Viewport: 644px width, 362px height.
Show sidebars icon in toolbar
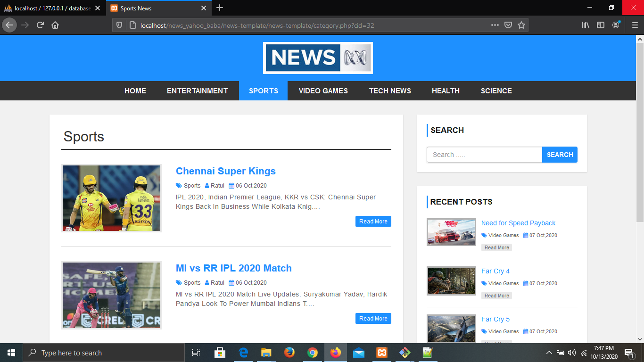coord(601,25)
